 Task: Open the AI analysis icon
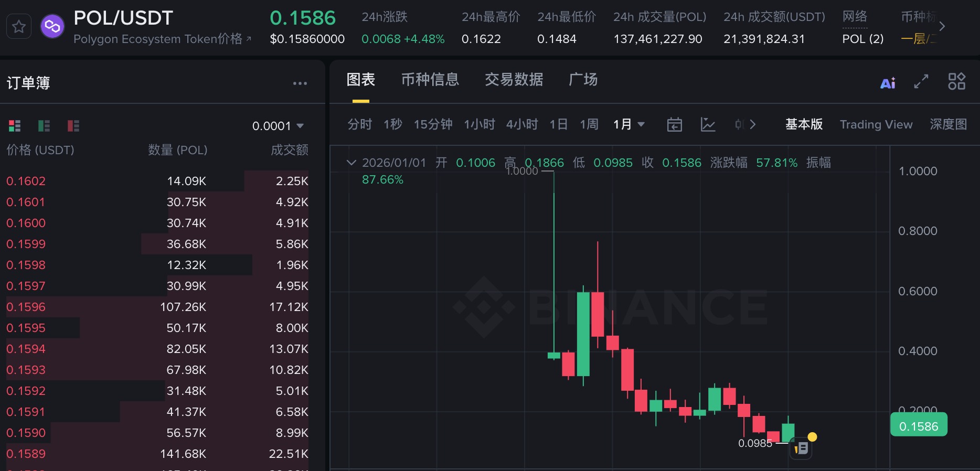[x=888, y=83]
